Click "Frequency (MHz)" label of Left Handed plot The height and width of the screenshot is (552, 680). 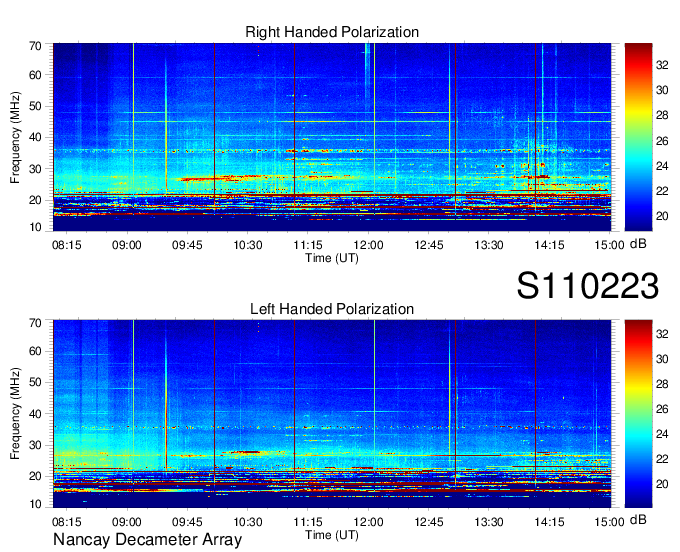click(x=15, y=414)
